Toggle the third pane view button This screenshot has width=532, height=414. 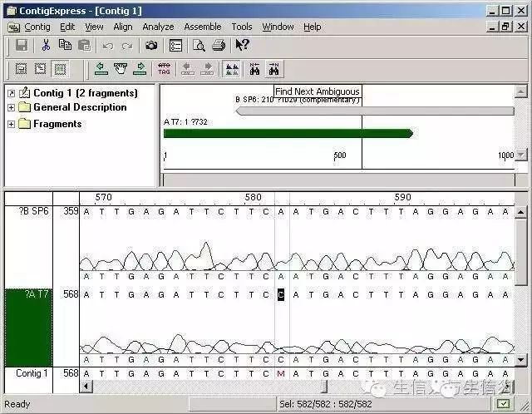61,69
